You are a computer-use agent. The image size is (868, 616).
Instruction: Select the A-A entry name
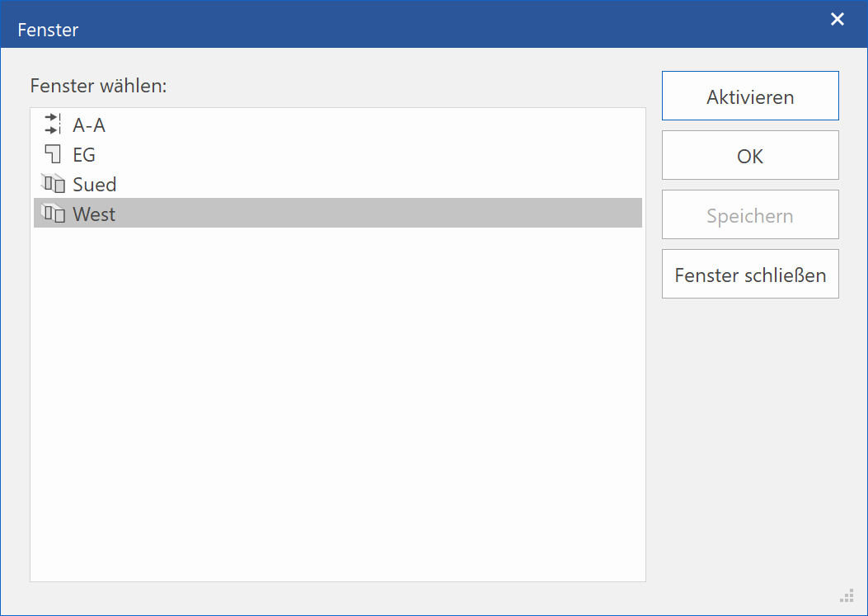[x=89, y=125]
